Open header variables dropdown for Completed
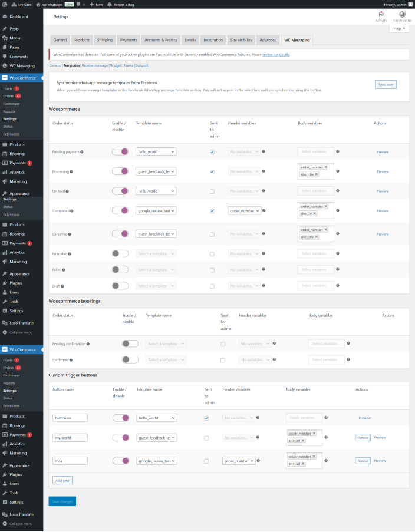 245,210
